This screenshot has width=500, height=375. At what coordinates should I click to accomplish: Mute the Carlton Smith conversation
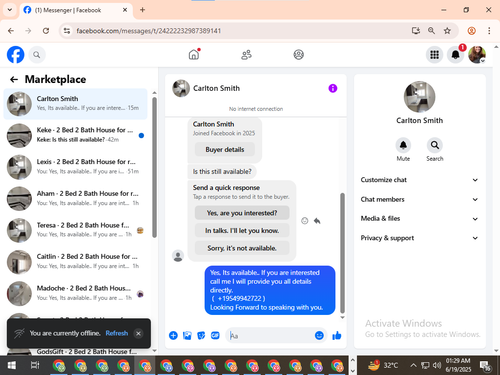click(x=403, y=145)
